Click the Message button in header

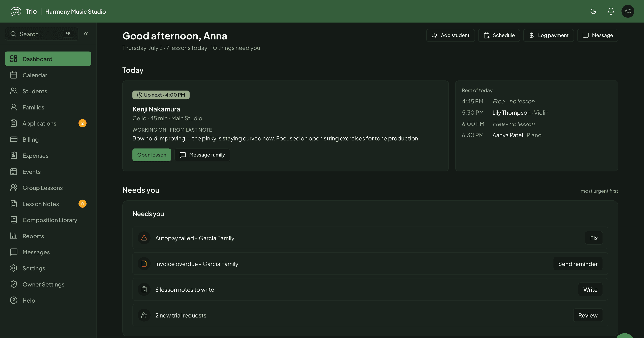[597, 35]
